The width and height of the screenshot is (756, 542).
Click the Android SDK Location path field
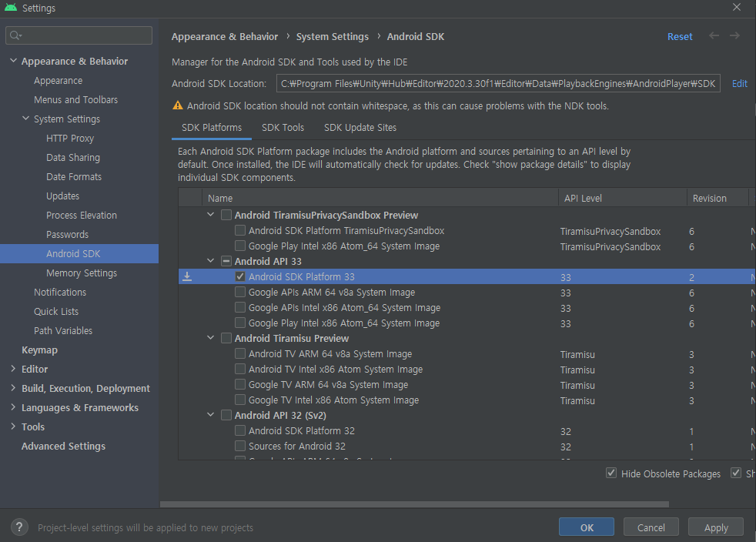[x=498, y=83]
